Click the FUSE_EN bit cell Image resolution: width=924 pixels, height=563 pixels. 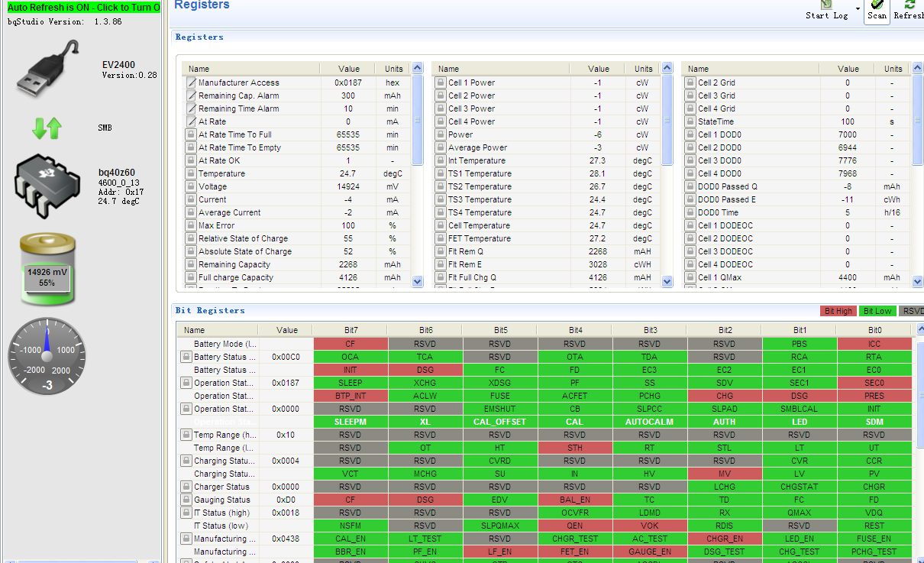[x=874, y=539]
